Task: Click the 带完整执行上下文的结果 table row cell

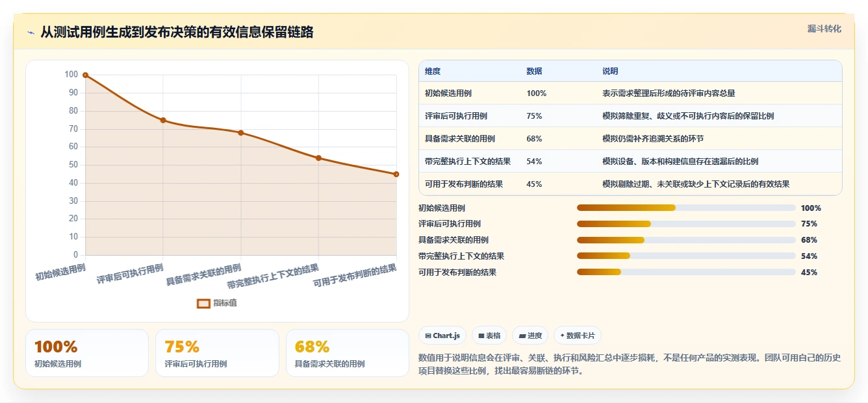Action: coord(468,162)
